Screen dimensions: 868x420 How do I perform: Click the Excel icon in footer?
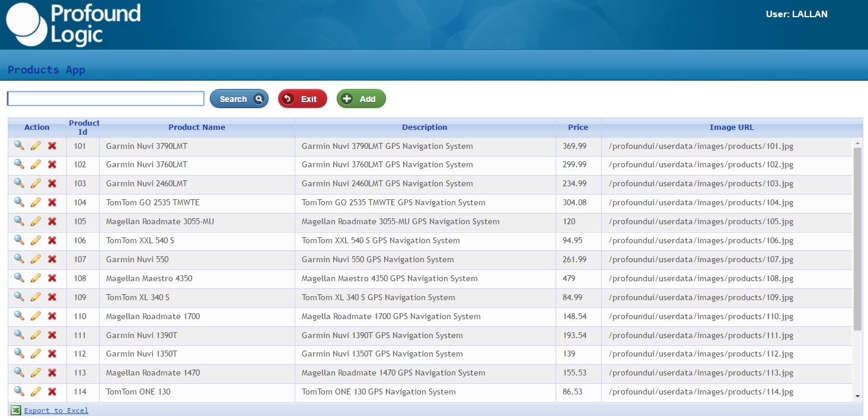point(16,410)
